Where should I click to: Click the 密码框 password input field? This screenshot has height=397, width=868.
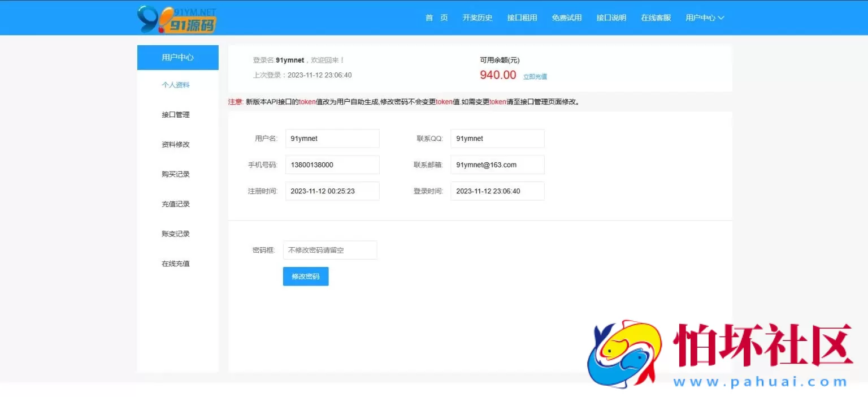(x=329, y=250)
